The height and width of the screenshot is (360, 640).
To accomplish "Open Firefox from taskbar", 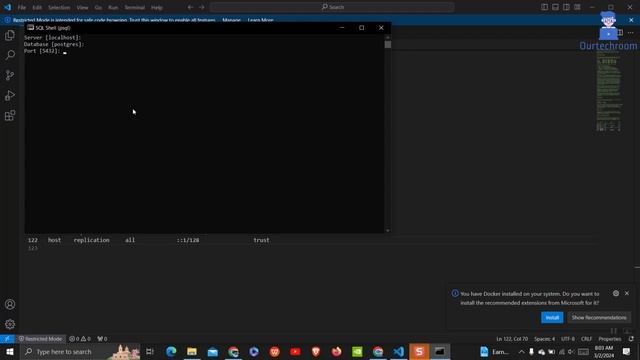I will click(x=336, y=351).
